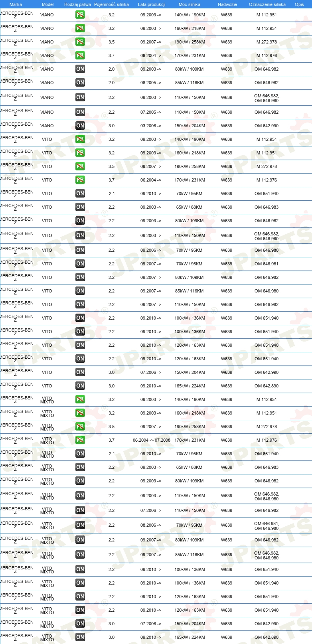
Task: Click the PB fuel icon for Viano 3.5 190kW/258KM
Action: pos(80,42)
